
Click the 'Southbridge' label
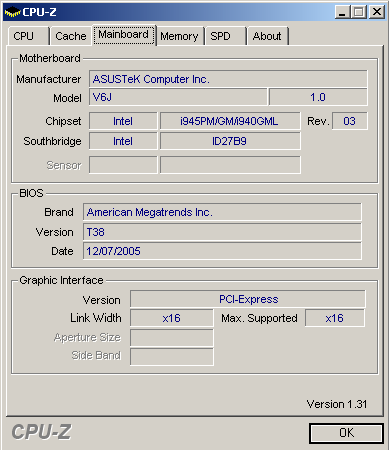point(52,141)
